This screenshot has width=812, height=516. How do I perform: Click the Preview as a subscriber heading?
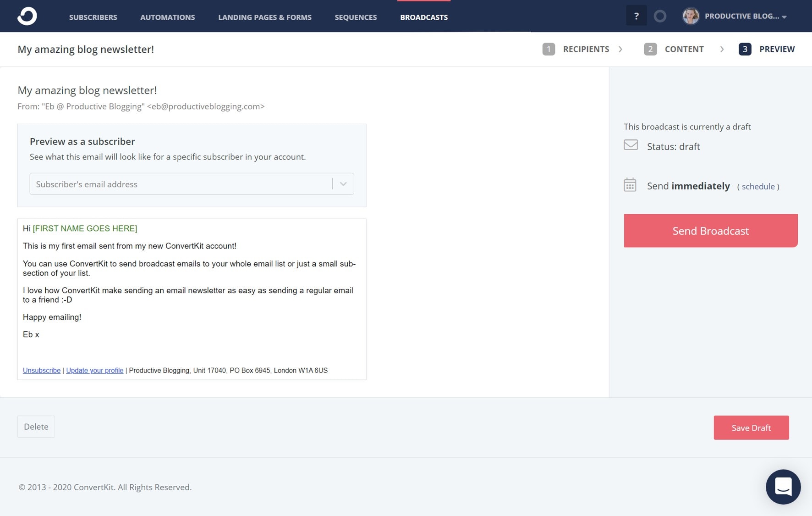pos(82,141)
